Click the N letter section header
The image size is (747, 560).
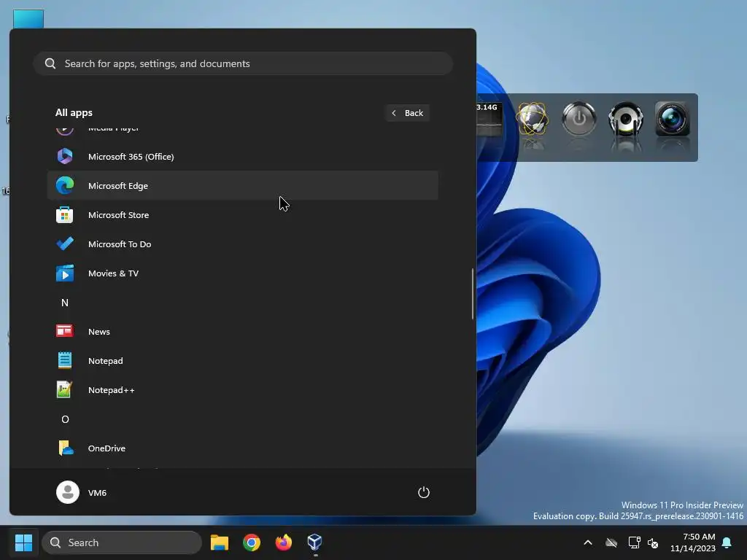tap(65, 303)
